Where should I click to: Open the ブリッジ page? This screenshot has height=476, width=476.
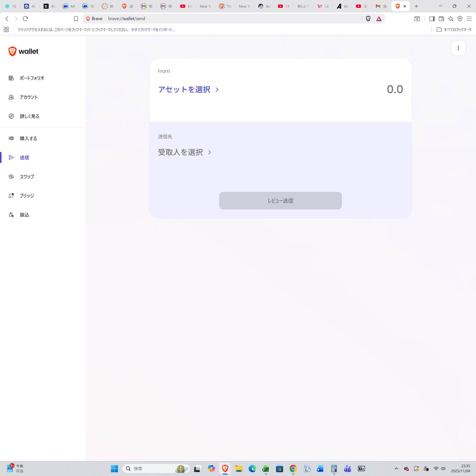tap(27, 196)
